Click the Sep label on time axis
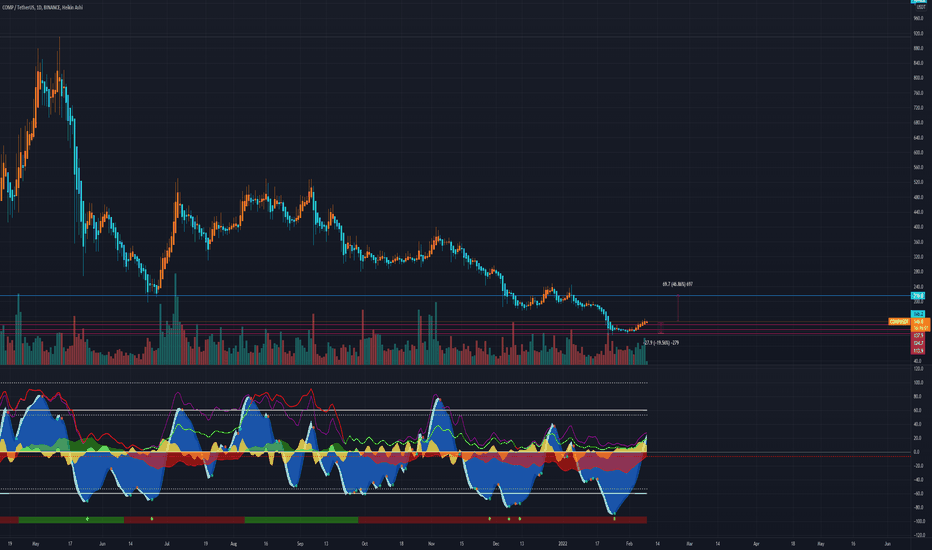Screen dimensions: 932x550 pyautogui.click(x=300, y=543)
